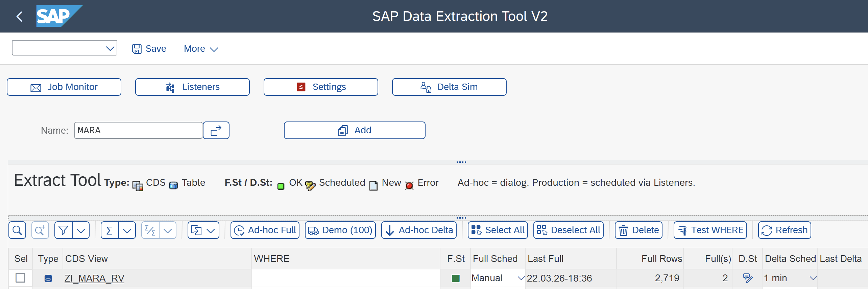
Task: Run Ad-hoc Delta extraction
Action: pos(419,230)
